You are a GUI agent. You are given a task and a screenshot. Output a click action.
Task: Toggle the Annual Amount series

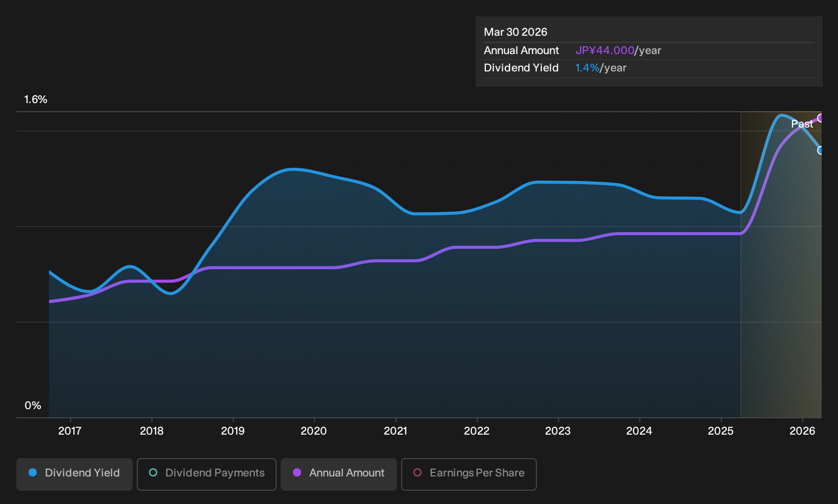tap(339, 474)
